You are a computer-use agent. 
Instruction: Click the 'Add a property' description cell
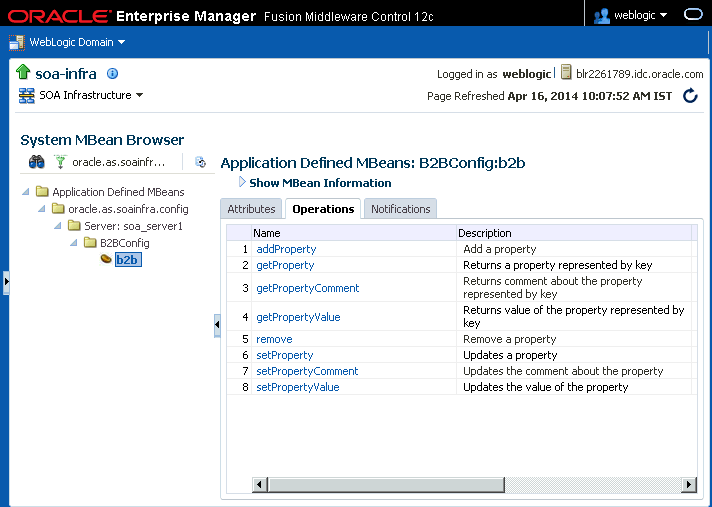pyautogui.click(x=574, y=249)
